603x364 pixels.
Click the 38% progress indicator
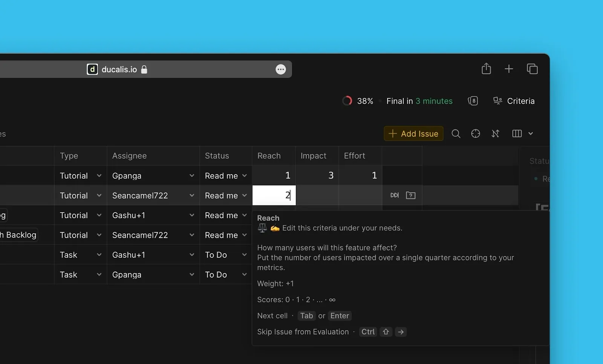tap(358, 101)
